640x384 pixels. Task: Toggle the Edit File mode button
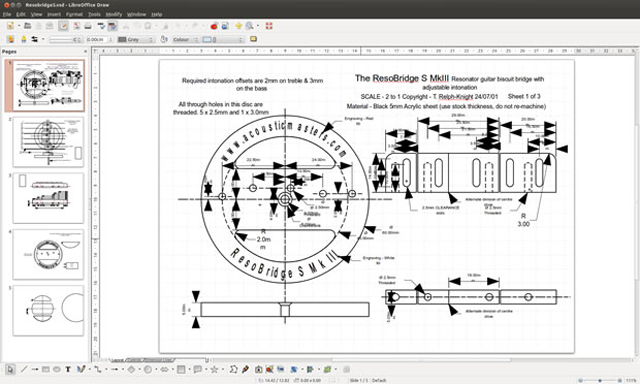63,26
